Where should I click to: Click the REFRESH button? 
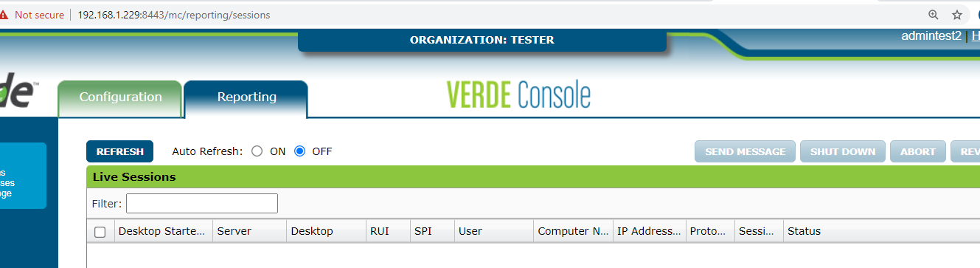(x=119, y=151)
